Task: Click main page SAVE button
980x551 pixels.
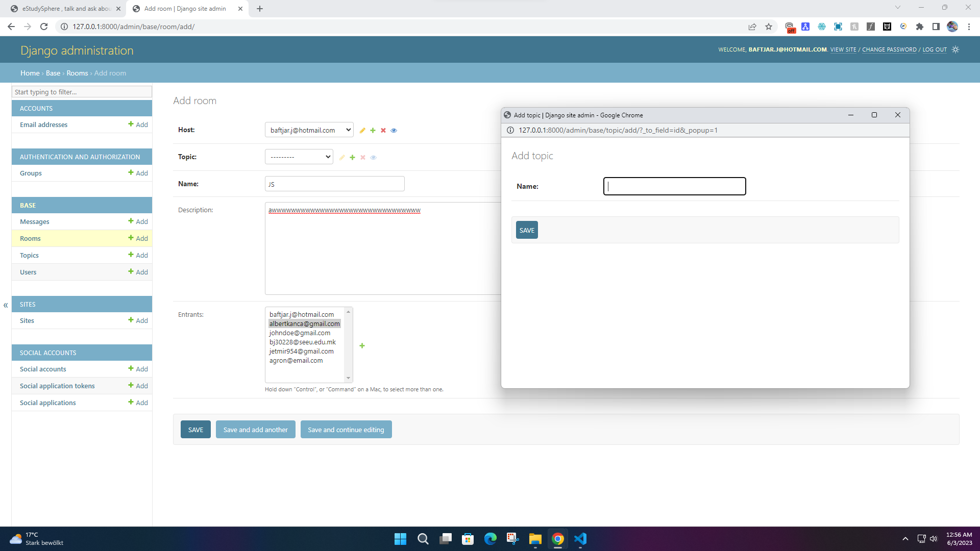Action: tap(195, 429)
